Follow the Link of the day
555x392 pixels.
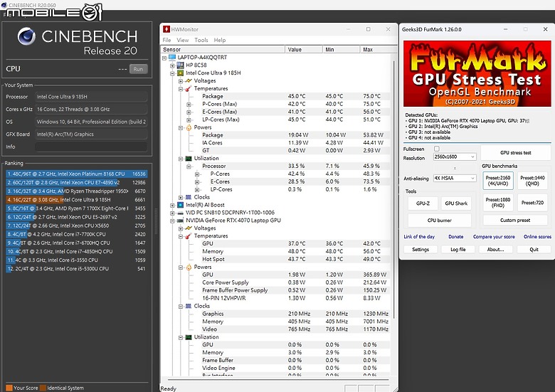point(419,237)
